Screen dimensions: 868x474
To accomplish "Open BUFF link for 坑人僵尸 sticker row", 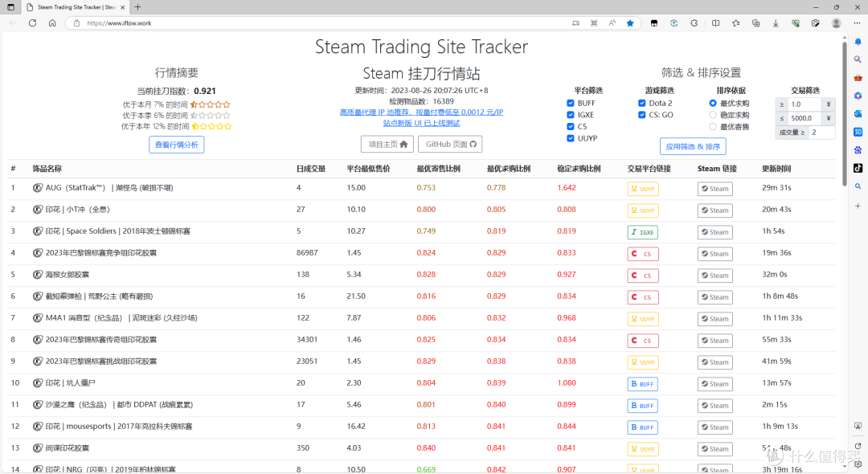I will (x=643, y=384).
